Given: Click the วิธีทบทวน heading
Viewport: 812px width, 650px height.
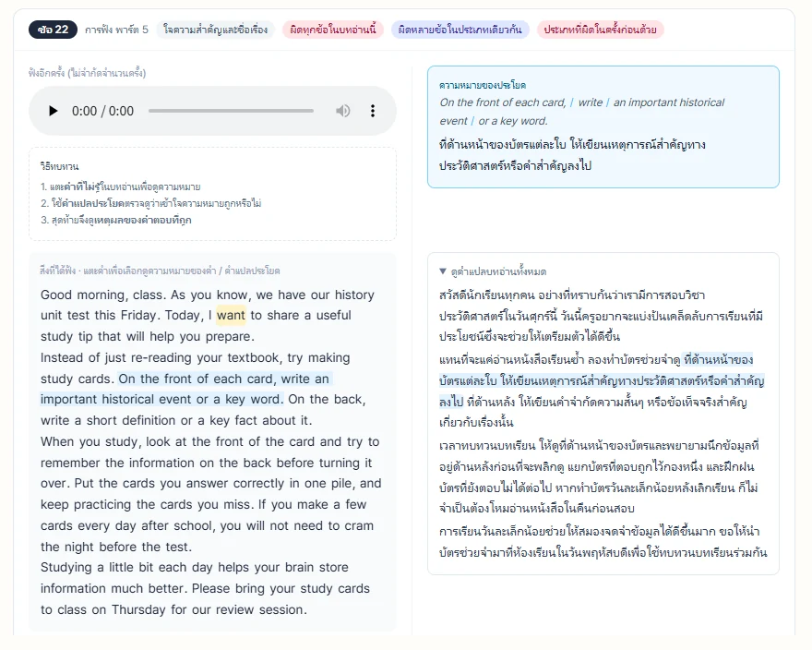Looking at the screenshot, I should pos(59,166).
